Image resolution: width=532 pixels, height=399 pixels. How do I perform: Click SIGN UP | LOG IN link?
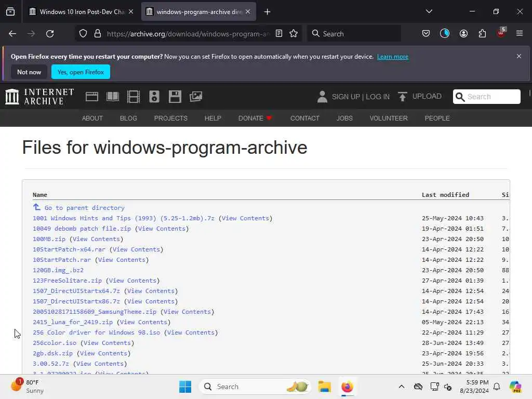pos(361,97)
